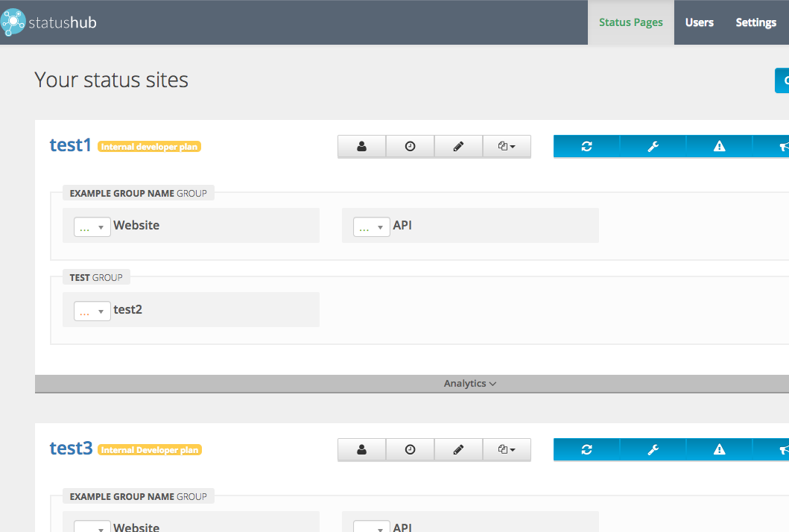The height and width of the screenshot is (532, 789).
Task: Open test1 API status dropdown
Action: pyautogui.click(x=371, y=227)
